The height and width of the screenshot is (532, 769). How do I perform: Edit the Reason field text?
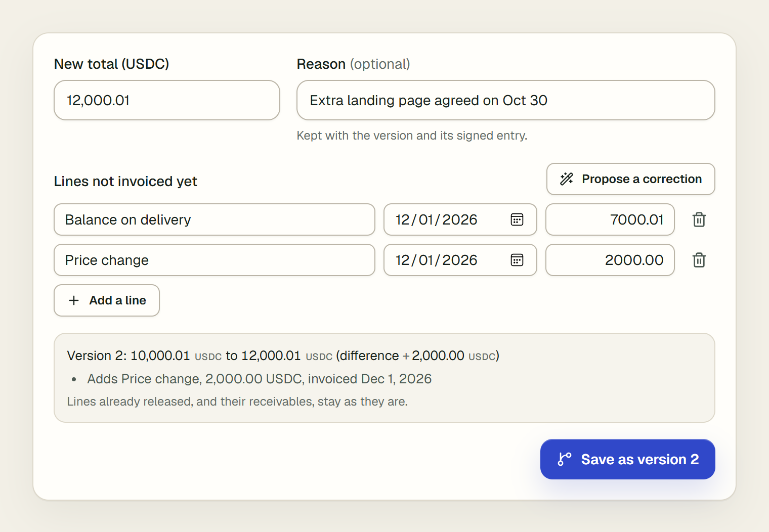point(505,100)
